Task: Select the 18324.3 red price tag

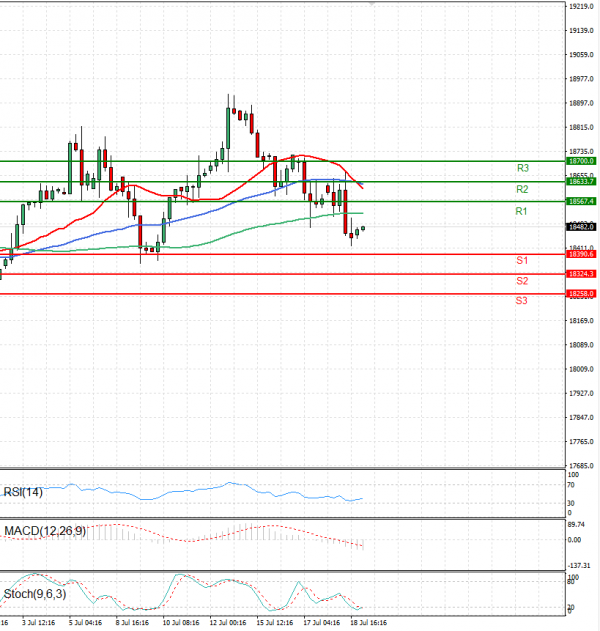Action: pyautogui.click(x=580, y=274)
